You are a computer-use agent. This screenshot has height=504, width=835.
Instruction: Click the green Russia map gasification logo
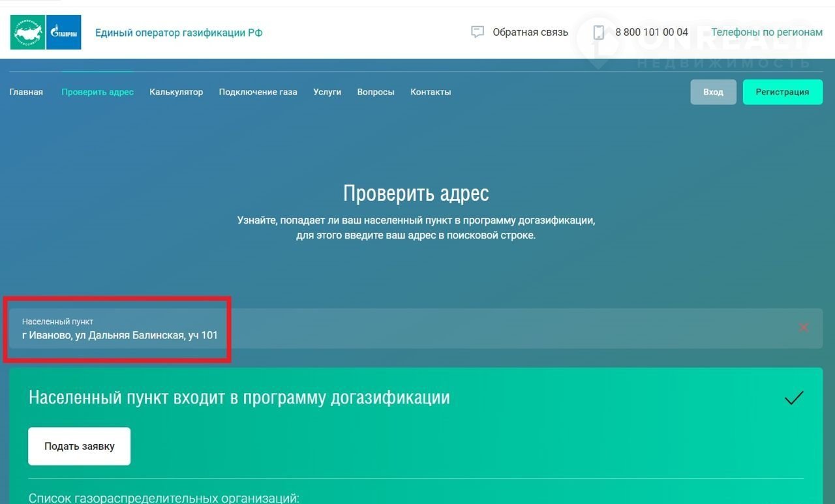[27, 33]
